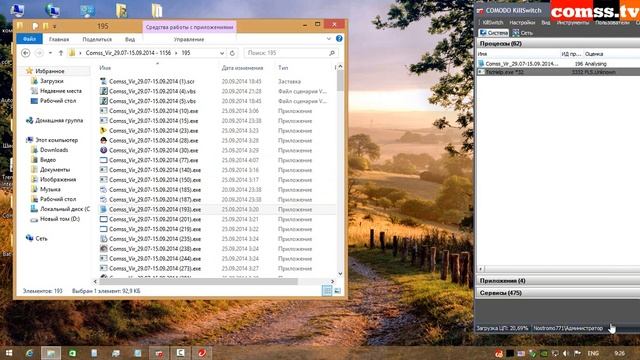The image size is (640, 360).
Task: Switch to Сеть tab in KillSwitch
Action: pos(523,33)
